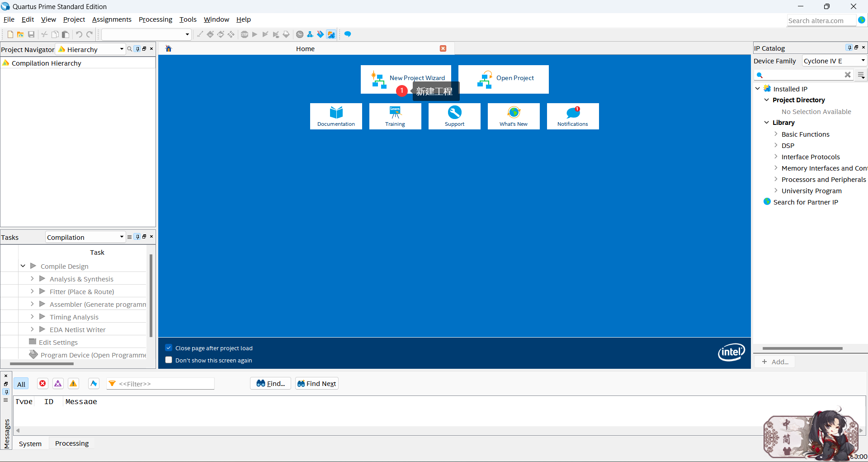Open the Compilation dropdown in Tasks panel
The width and height of the screenshot is (868, 462).
coord(85,237)
